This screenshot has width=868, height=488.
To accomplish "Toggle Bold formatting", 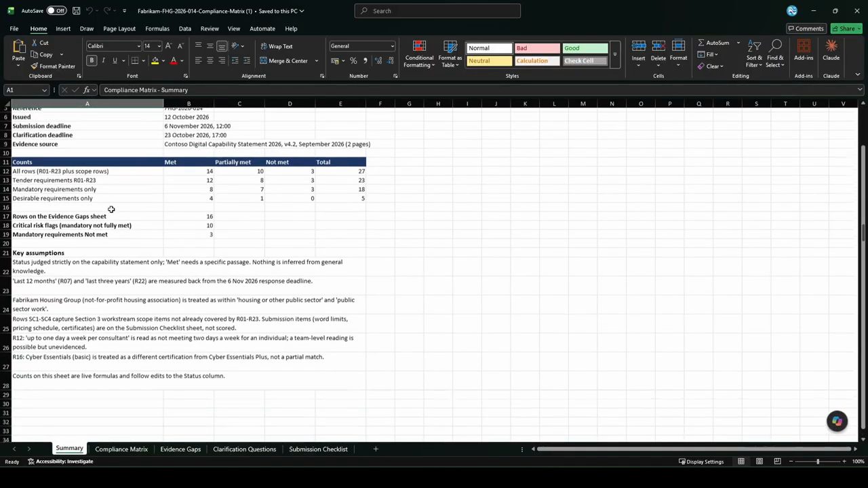I will pyautogui.click(x=92, y=61).
